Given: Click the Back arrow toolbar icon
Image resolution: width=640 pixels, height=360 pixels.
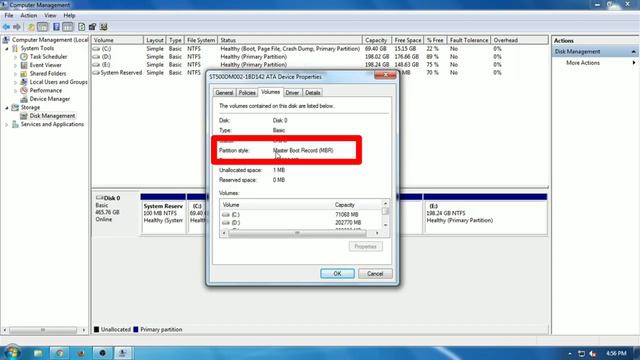Looking at the screenshot, I should tap(6, 27).
